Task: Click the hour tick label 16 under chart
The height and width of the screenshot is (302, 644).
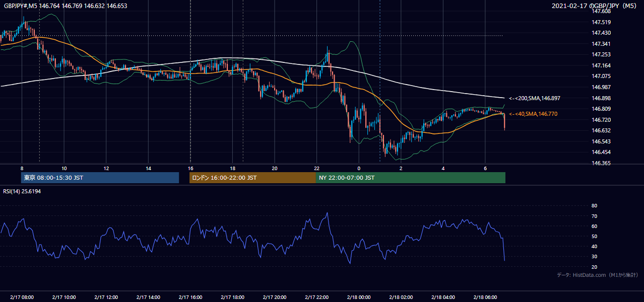Action: (x=190, y=168)
